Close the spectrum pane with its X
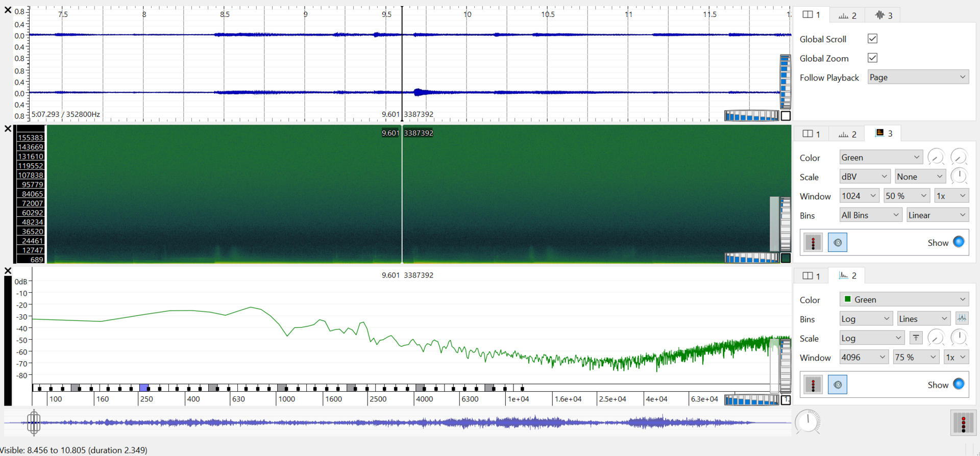 coord(8,271)
